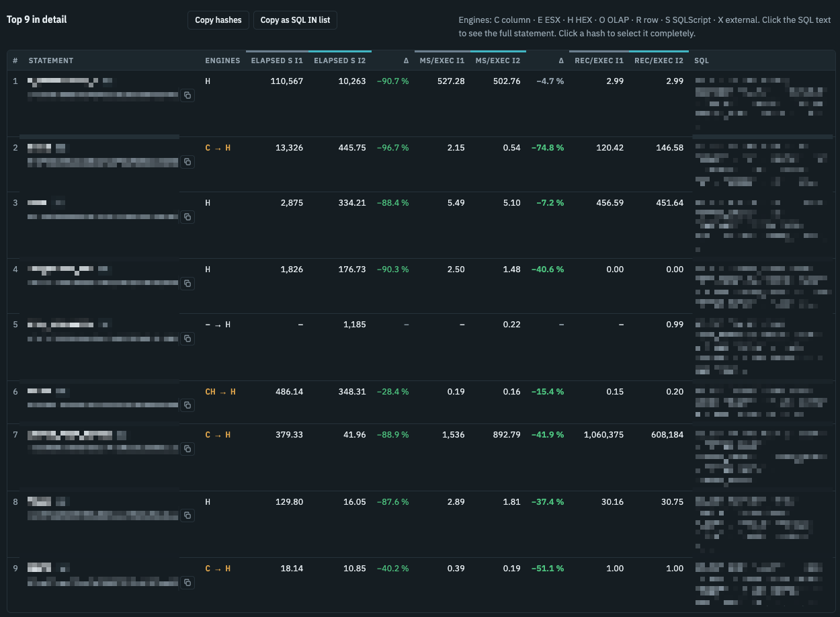Copy the hash in row 3
The width and height of the screenshot is (840, 617).
[187, 217]
